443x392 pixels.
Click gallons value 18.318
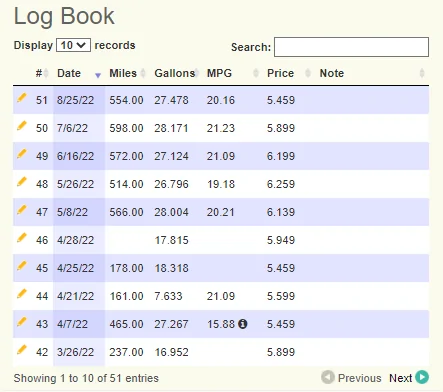point(171,268)
